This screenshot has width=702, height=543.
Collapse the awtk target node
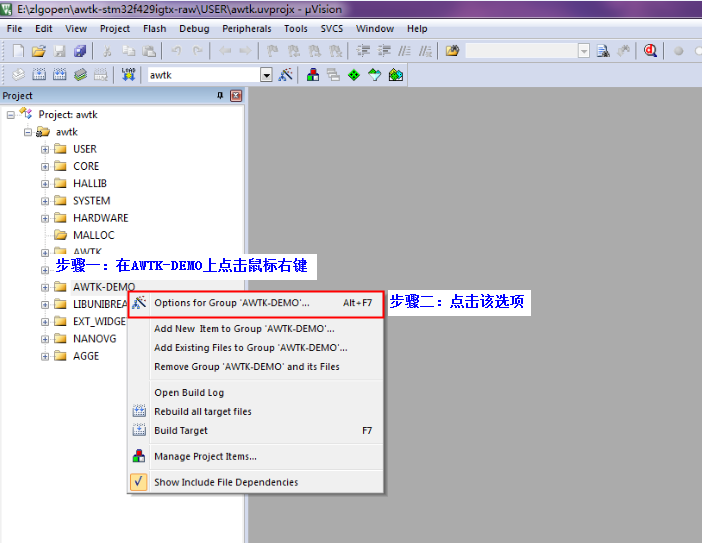[28, 132]
